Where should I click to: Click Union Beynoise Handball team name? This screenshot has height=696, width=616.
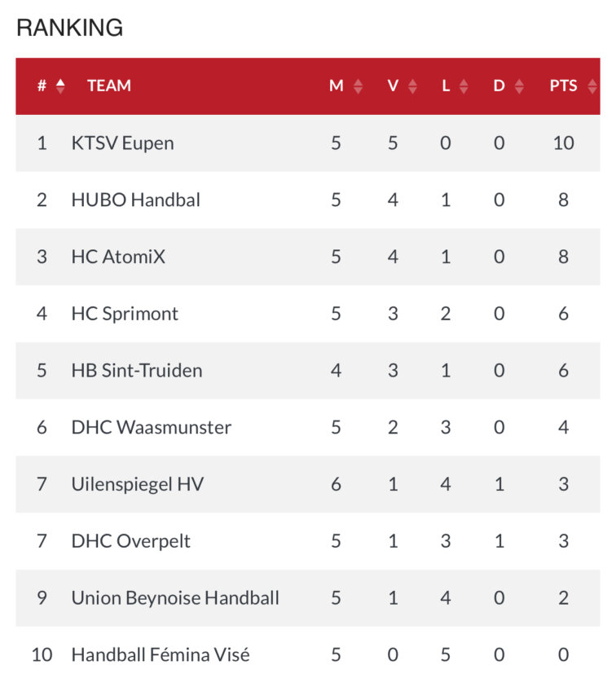(175, 598)
